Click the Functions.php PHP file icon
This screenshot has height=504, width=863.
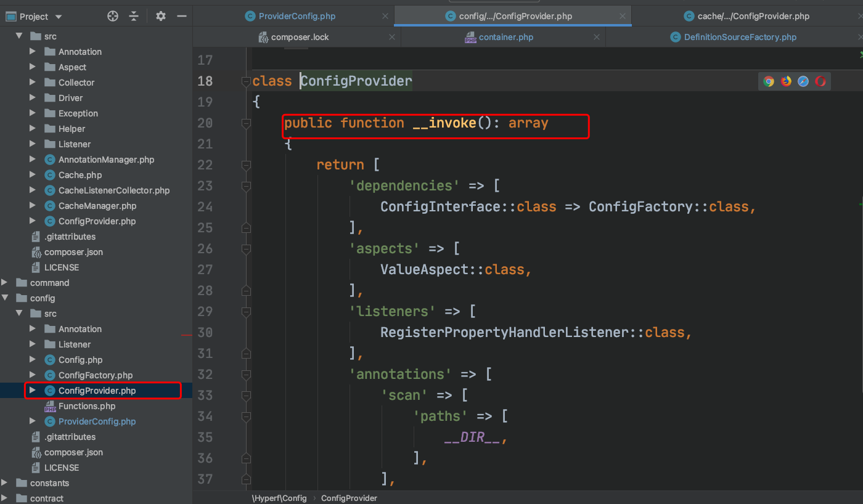coord(50,406)
